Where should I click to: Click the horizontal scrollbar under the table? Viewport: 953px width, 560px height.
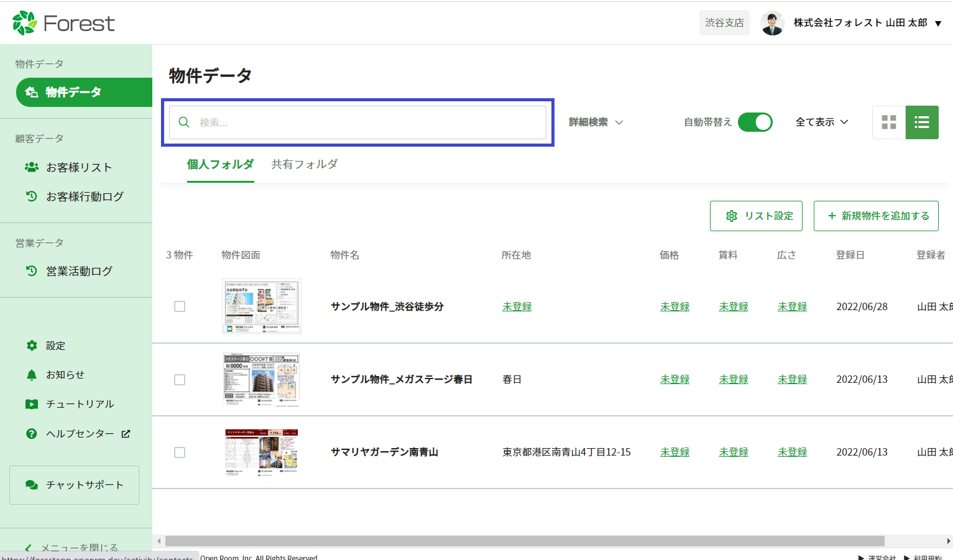coord(525,541)
